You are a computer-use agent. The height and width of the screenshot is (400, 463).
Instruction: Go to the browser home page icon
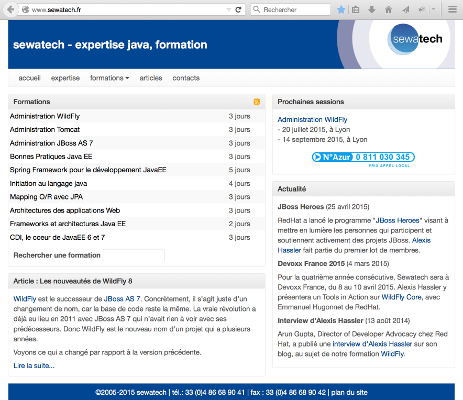click(388, 10)
